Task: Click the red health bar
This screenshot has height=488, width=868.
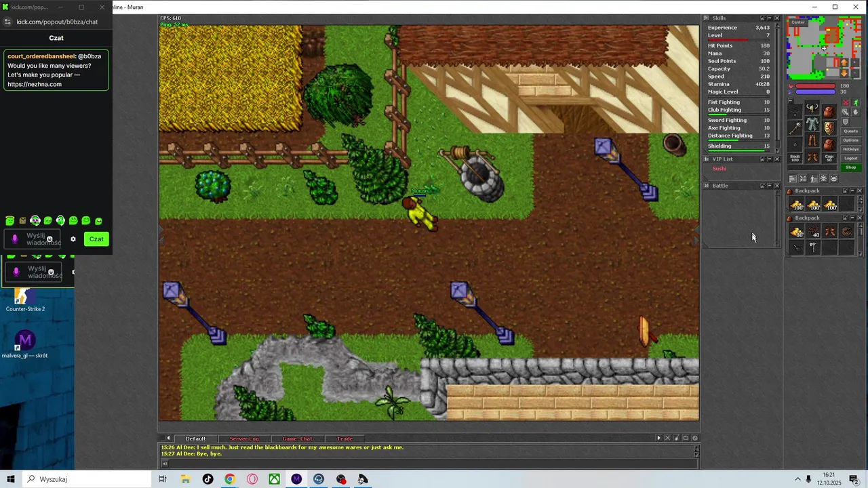Action: click(x=815, y=86)
